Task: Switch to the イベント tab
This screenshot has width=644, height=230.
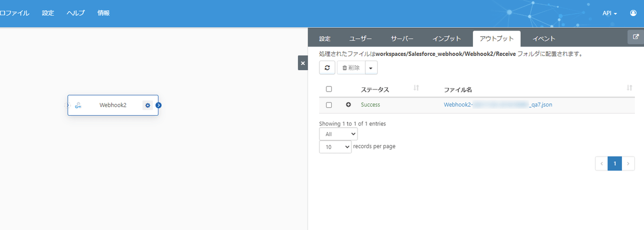Action: tap(544, 39)
